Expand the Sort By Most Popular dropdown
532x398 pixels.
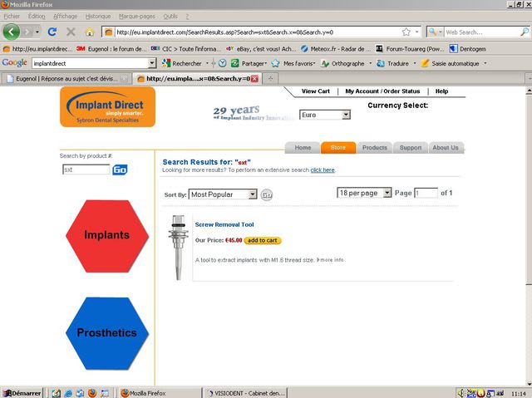click(x=223, y=194)
